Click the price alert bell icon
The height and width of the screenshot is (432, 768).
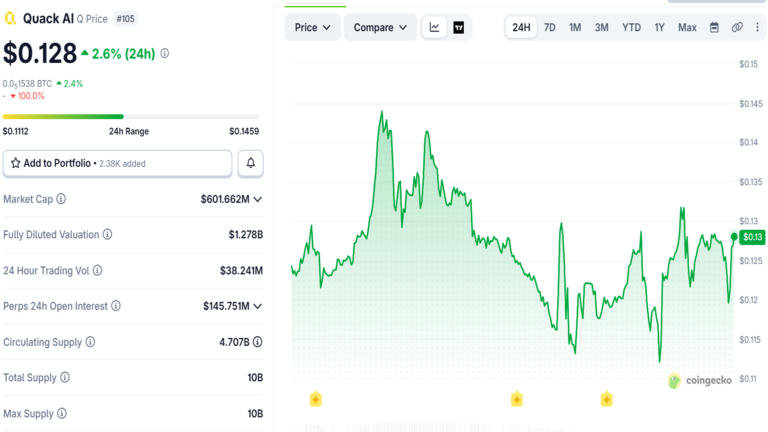point(250,163)
